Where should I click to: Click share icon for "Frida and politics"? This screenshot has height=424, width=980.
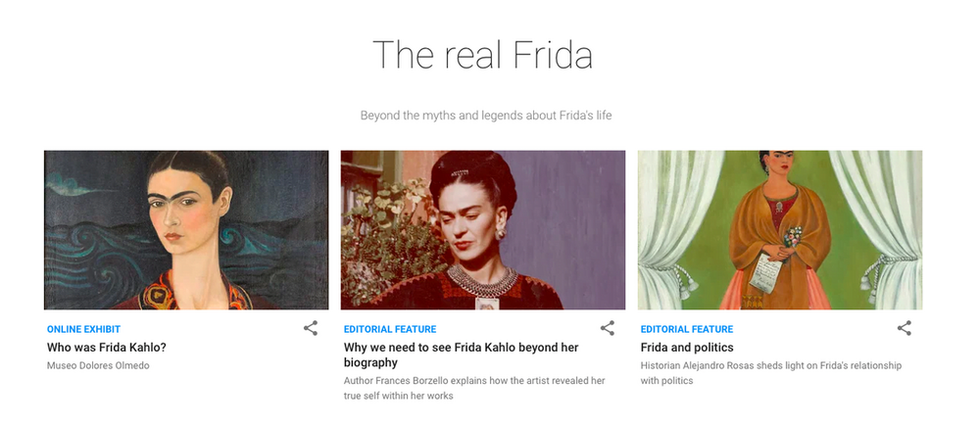point(905,329)
